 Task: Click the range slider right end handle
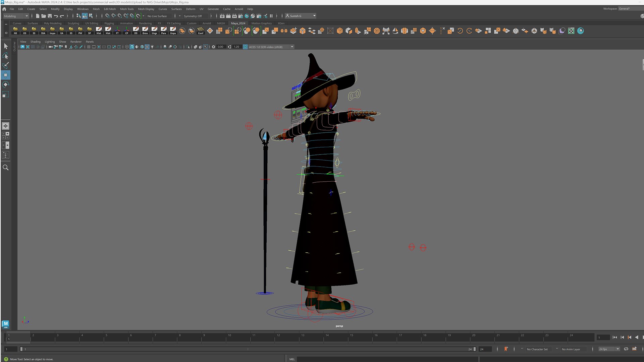click(474, 349)
